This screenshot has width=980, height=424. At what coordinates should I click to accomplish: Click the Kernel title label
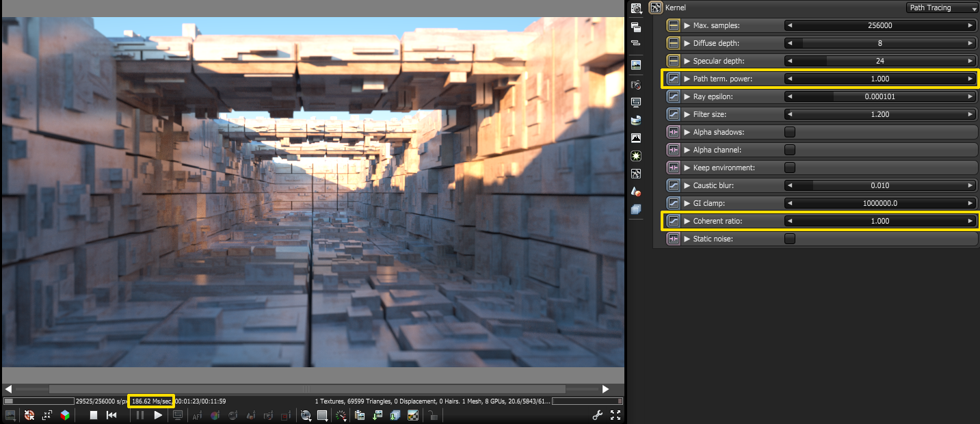tap(675, 8)
